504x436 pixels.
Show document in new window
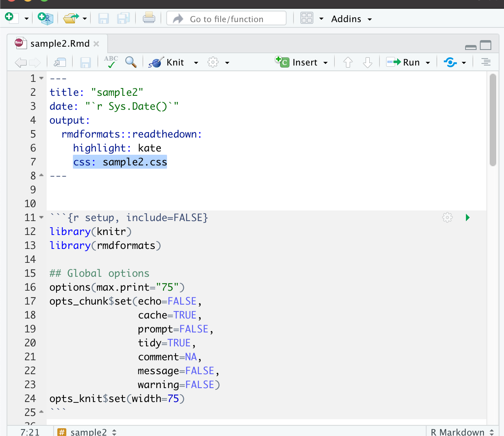click(60, 62)
